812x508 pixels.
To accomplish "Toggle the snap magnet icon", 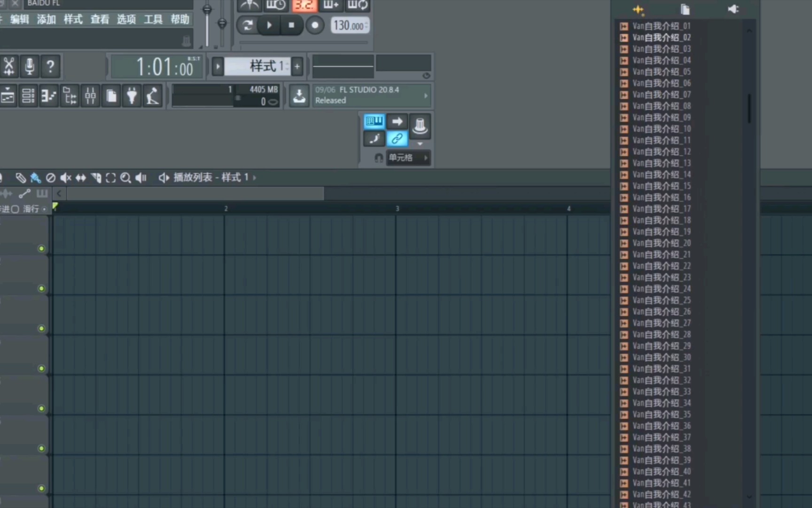I will pyautogui.click(x=378, y=158).
